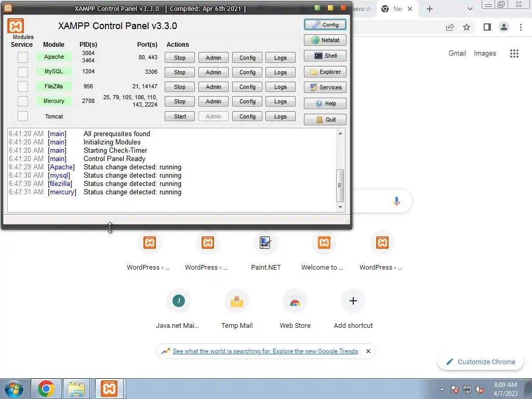Viewport: 532px width, 399px height.
Task: Open MySQL Config menu
Action: click(x=247, y=72)
